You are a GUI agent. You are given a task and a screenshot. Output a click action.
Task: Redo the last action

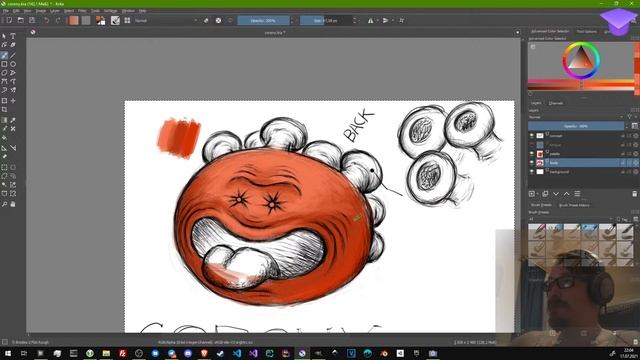click(58, 20)
